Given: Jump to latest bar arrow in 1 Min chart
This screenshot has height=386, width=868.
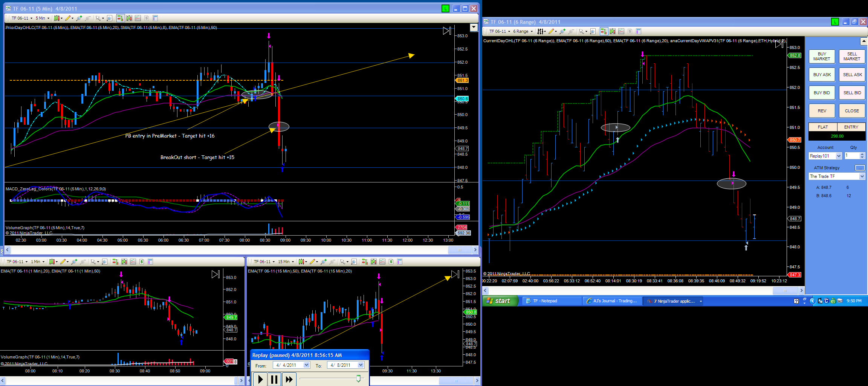Looking at the screenshot, I should (215, 274).
